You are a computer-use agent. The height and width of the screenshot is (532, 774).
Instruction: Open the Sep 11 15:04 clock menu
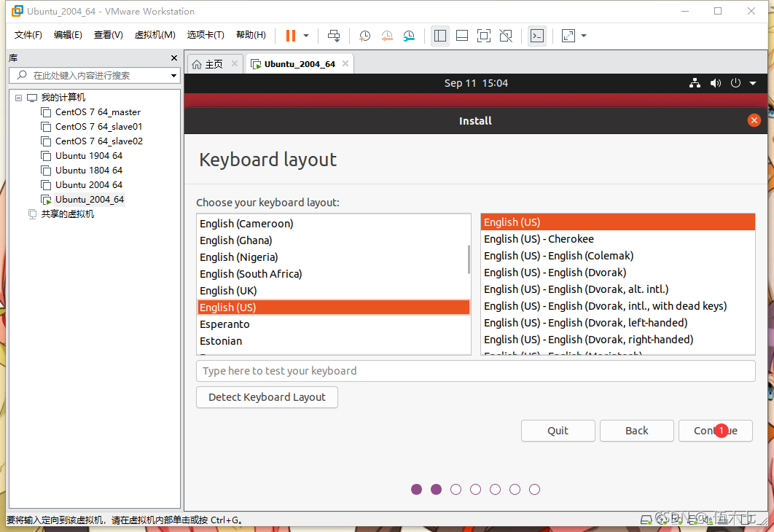(476, 83)
